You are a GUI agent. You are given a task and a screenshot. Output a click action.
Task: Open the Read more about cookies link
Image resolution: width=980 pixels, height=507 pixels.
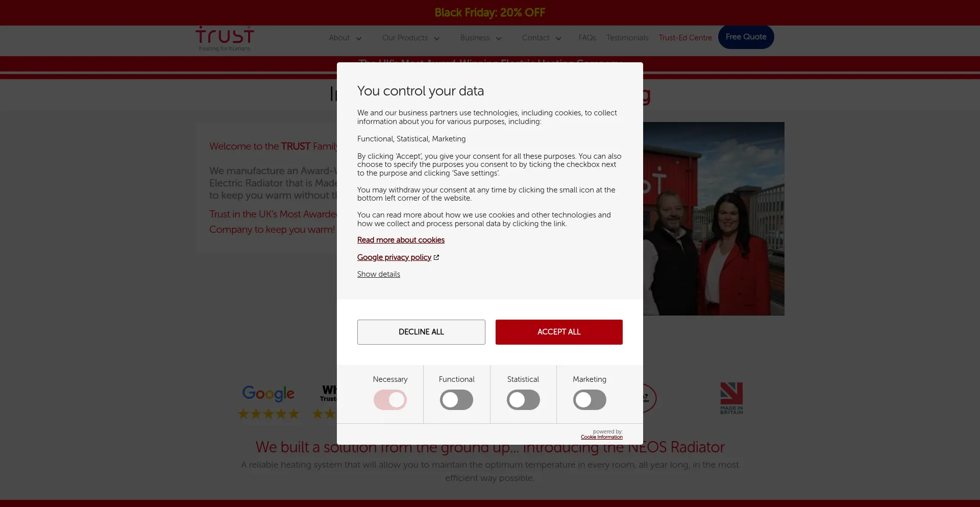401,240
